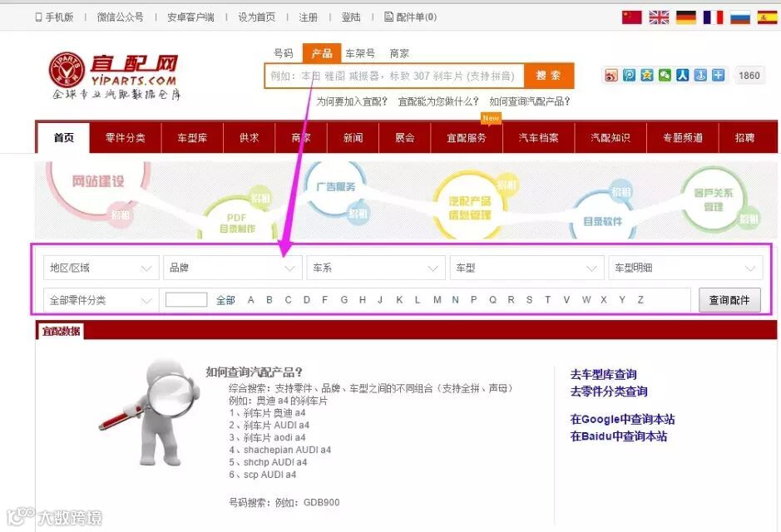Select the German flag language
The image size is (781, 532).
686,17
